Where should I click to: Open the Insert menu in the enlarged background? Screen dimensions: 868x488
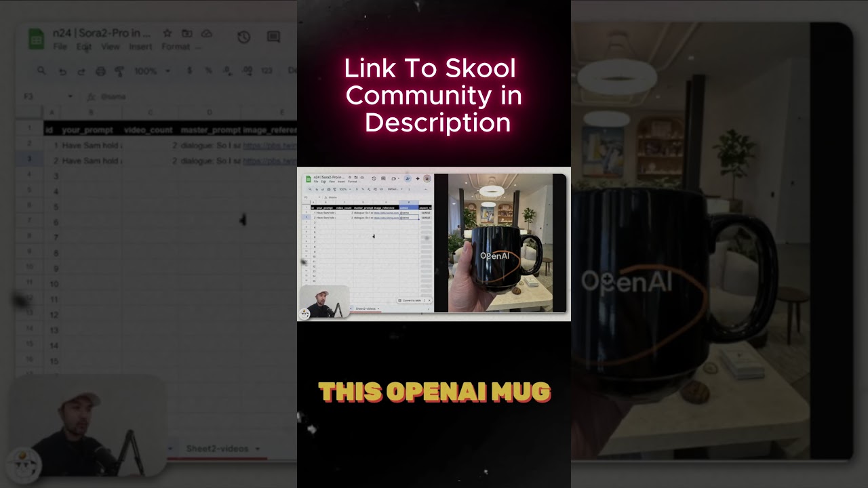140,47
